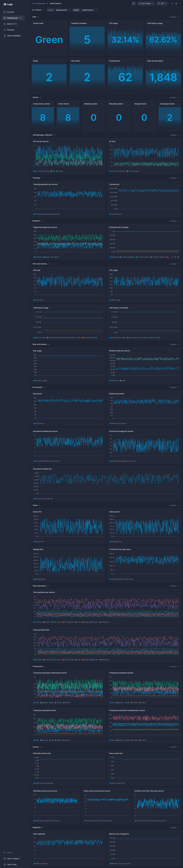
Task: Open Help & Support link
Action: (13, 859)
